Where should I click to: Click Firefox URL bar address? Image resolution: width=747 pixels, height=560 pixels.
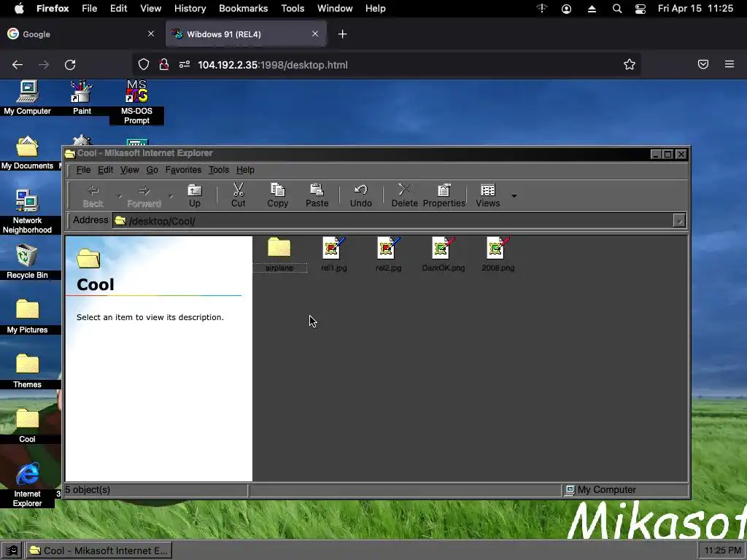(x=273, y=65)
